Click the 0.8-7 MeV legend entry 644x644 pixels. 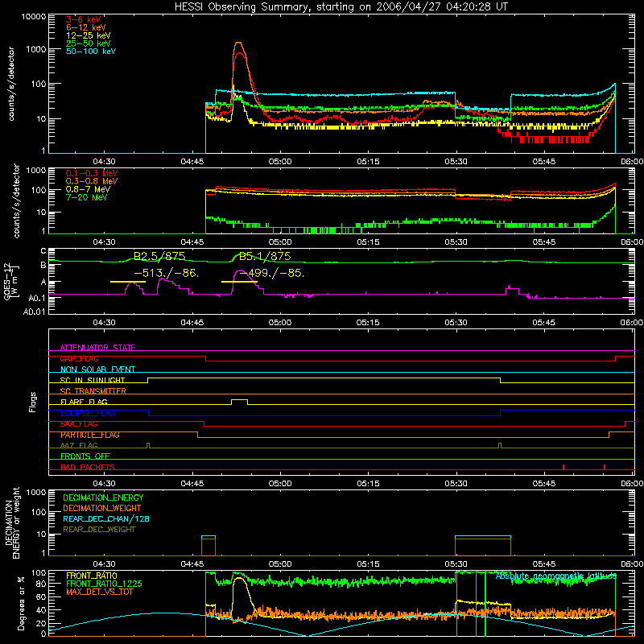(88, 189)
